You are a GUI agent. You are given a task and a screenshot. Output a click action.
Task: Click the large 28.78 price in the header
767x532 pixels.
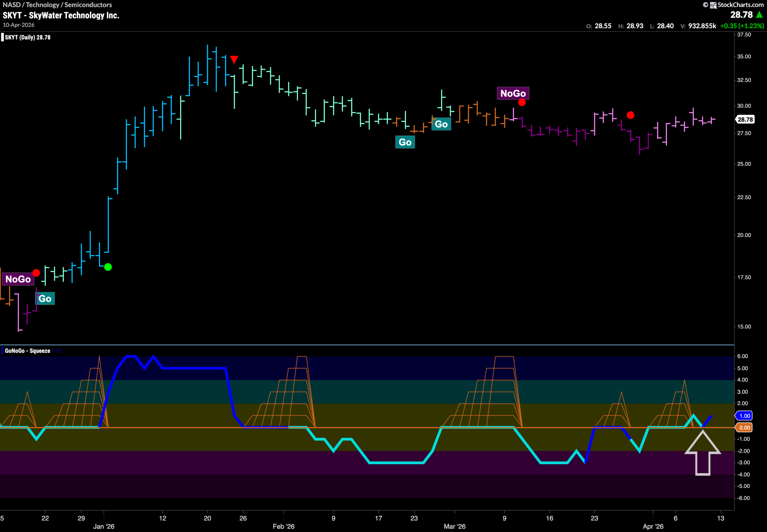[741, 15]
